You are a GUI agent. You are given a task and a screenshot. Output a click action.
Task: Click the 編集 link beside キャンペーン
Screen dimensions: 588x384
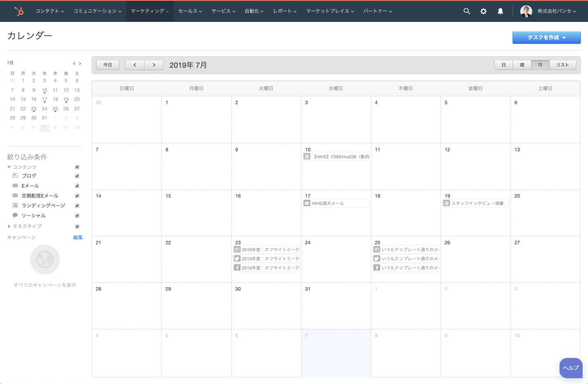click(78, 237)
